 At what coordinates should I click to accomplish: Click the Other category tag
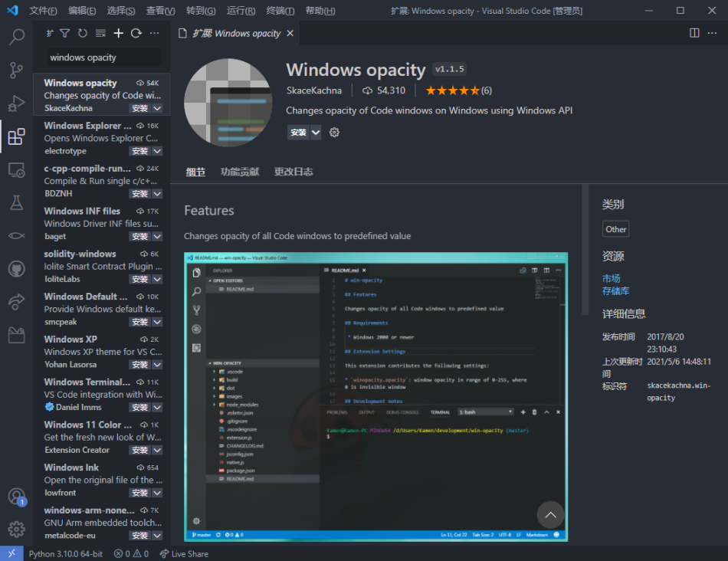click(x=615, y=229)
